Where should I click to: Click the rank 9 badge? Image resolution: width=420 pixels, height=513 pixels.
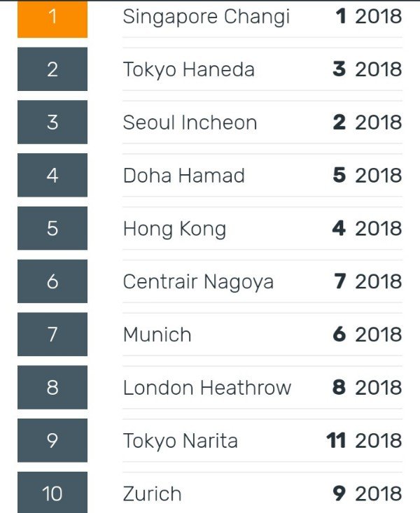[x=52, y=440]
